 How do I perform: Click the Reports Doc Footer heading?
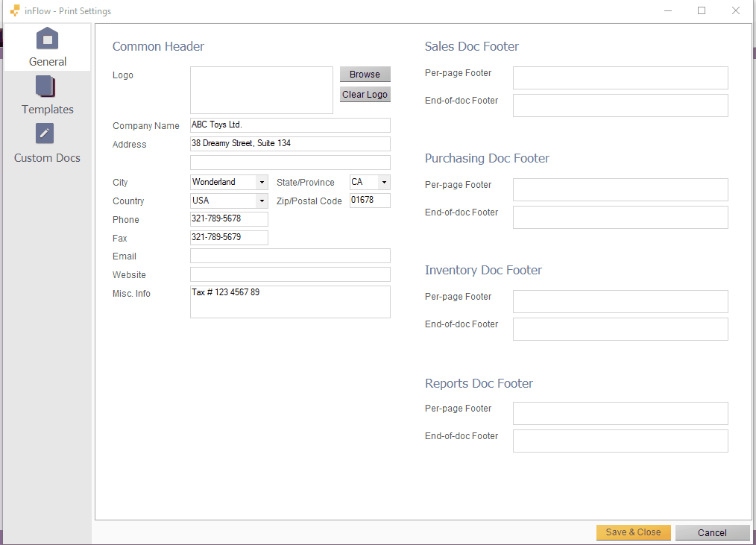point(479,383)
